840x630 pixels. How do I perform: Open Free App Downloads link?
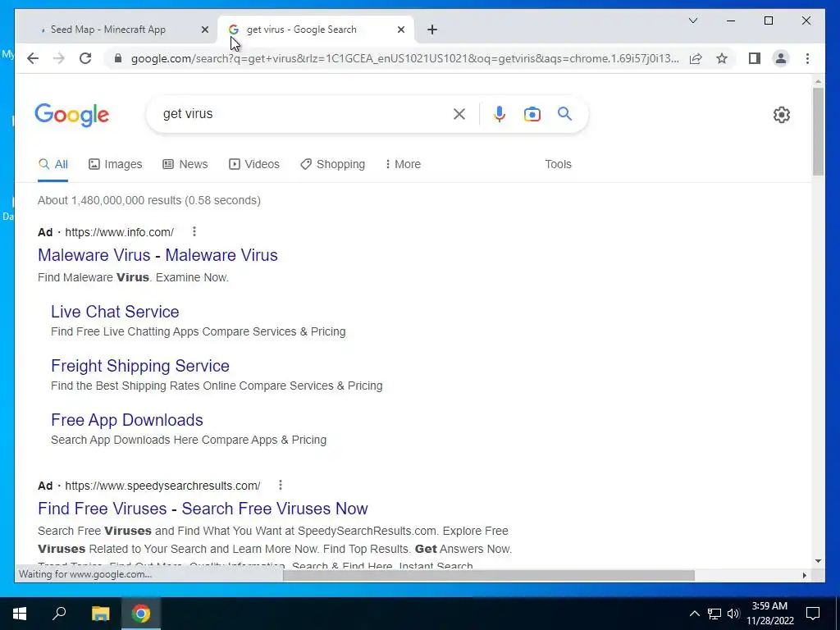click(x=127, y=420)
